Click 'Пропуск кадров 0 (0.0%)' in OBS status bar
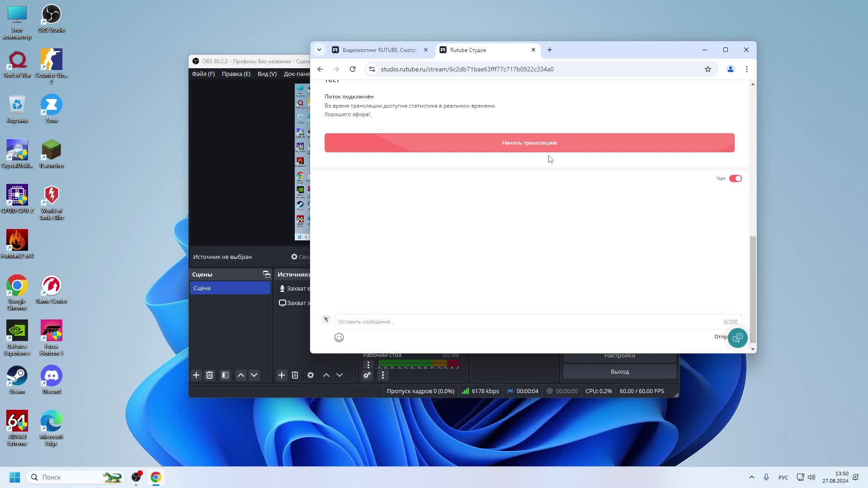 420,391
